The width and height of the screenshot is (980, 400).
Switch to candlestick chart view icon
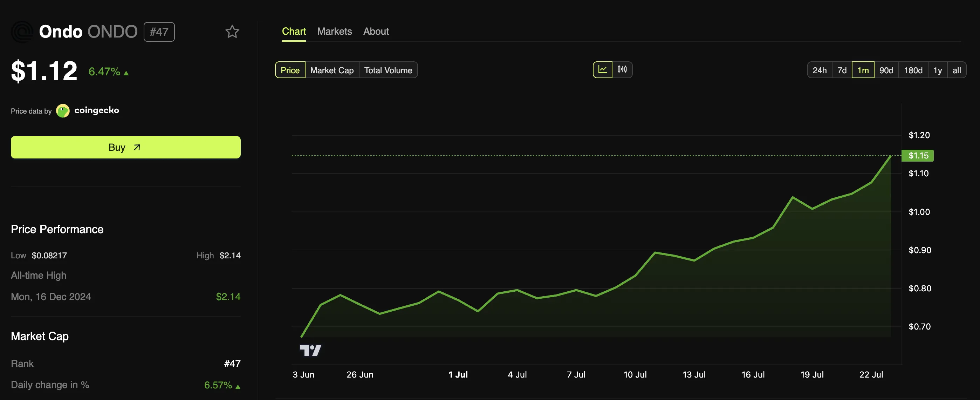click(622, 70)
